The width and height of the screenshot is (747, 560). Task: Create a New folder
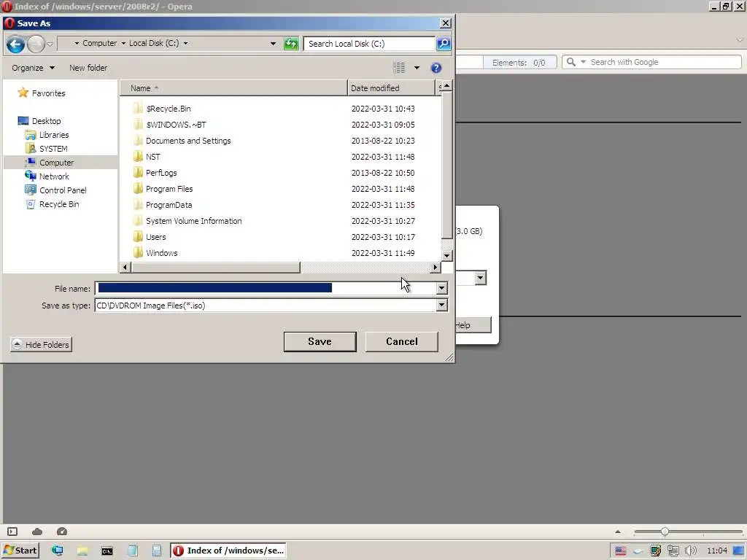coord(88,68)
